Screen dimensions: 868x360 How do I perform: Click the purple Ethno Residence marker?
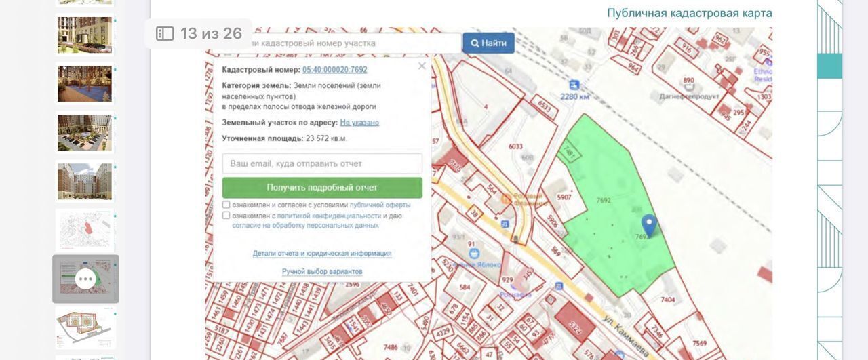point(768,62)
